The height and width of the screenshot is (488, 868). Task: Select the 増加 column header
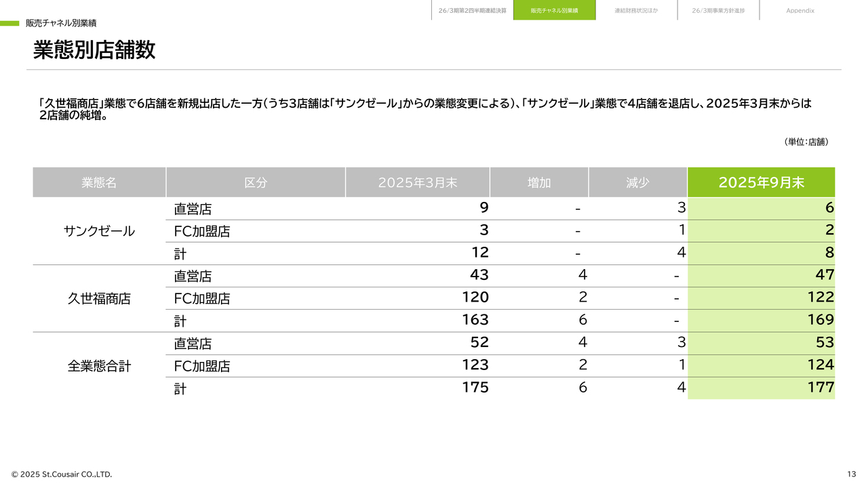[539, 182]
